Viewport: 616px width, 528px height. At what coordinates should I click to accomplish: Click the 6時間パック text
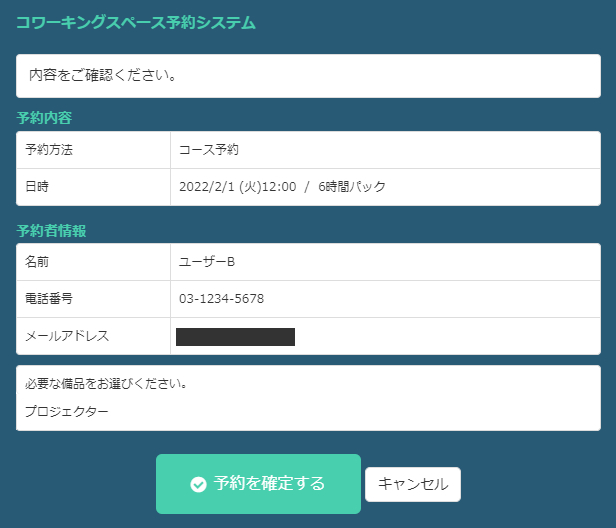(352, 186)
